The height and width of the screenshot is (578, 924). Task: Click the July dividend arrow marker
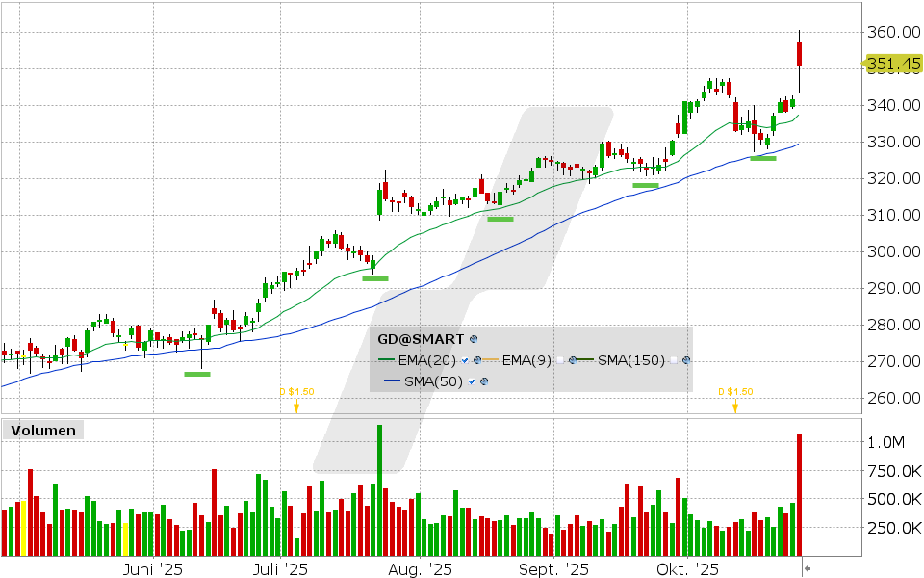(x=296, y=406)
